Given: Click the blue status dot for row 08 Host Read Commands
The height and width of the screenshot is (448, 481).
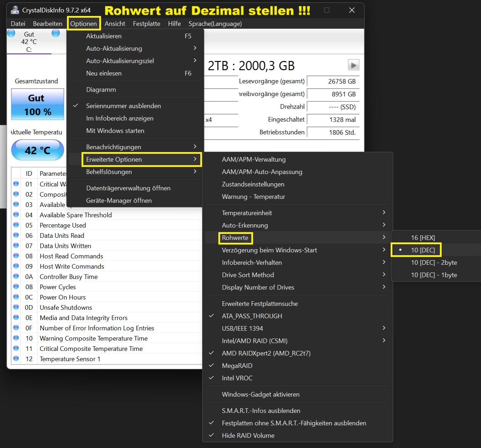Looking at the screenshot, I should click(16, 256).
